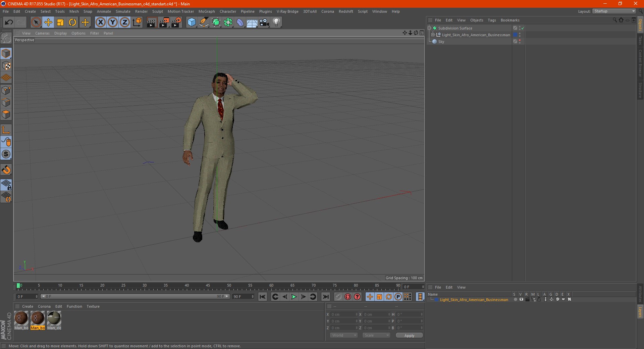Open Object Manager Tags menu
This screenshot has height=349, width=644.
pos(492,20)
